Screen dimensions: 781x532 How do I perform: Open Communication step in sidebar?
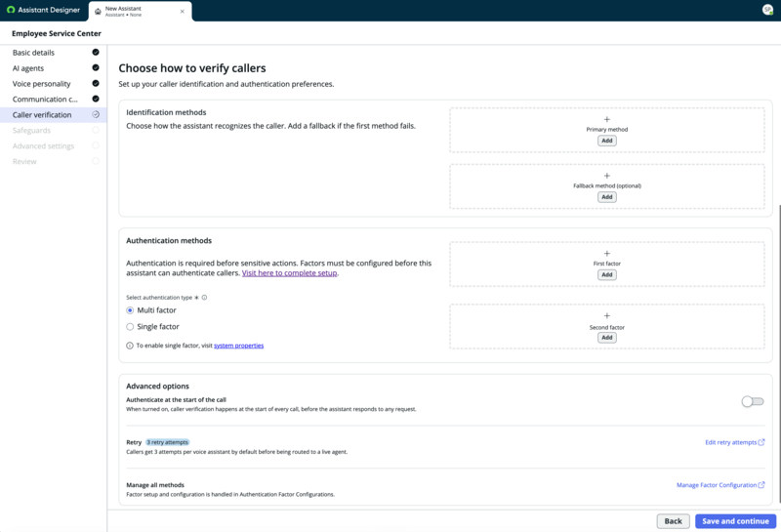pos(54,100)
